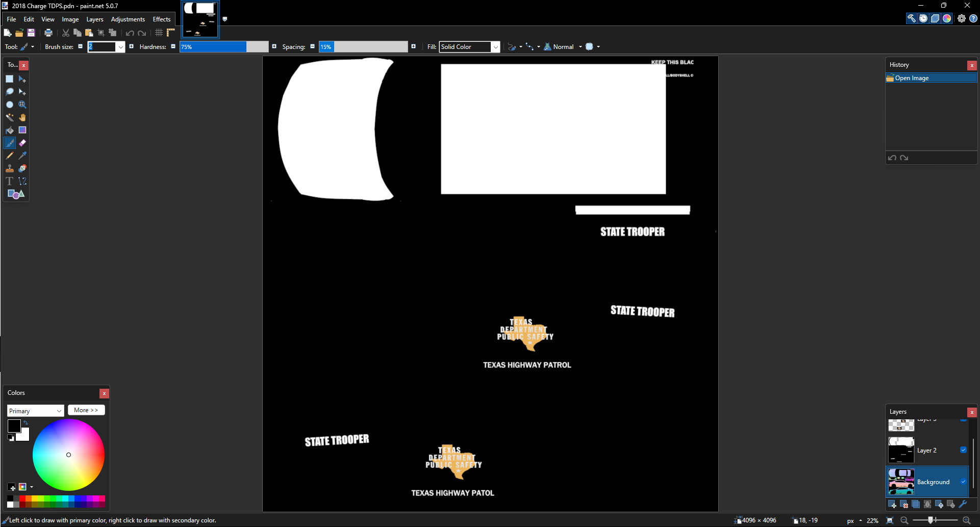
Task: Toggle pixel grid in the toolbar
Action: [159, 33]
